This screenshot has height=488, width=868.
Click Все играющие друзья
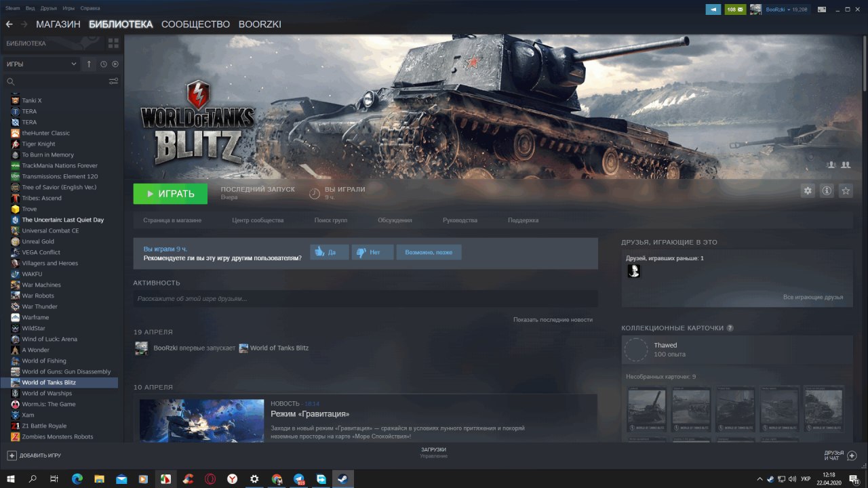pyautogui.click(x=813, y=297)
